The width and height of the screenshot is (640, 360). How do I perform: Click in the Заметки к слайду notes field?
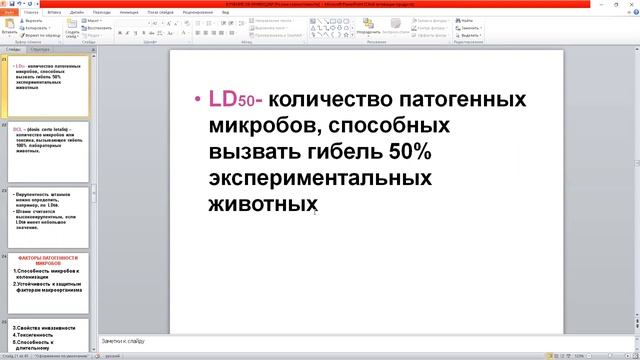[367, 341]
